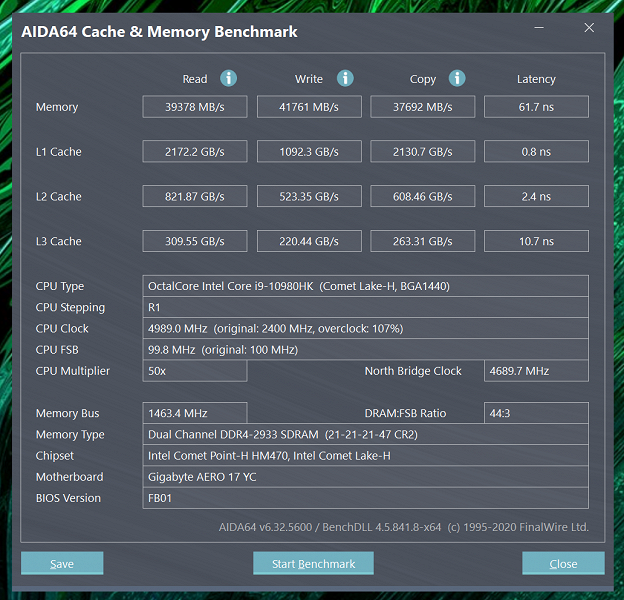Select L1 Cache read 2172.2 GB/s
624x600 pixels.
195,151
